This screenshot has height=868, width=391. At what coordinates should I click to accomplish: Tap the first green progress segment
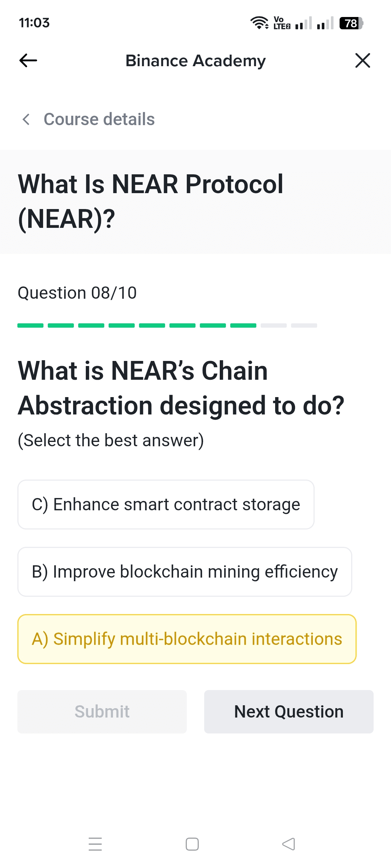(x=30, y=325)
